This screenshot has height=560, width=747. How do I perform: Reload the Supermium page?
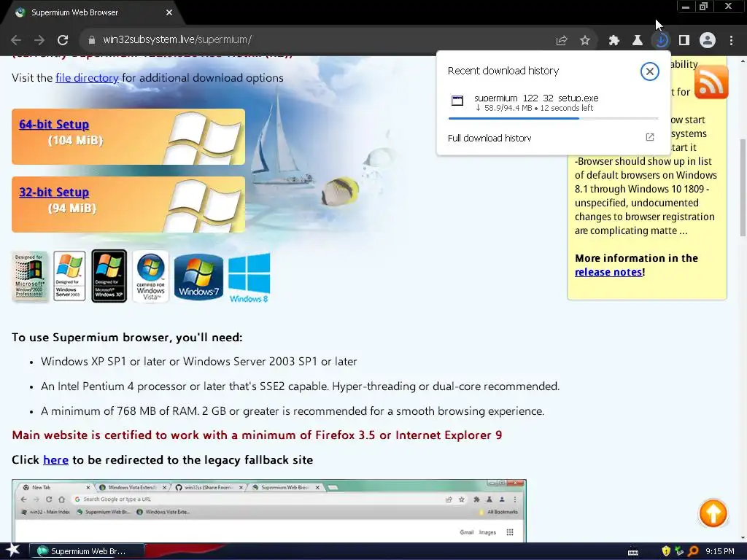[63, 40]
